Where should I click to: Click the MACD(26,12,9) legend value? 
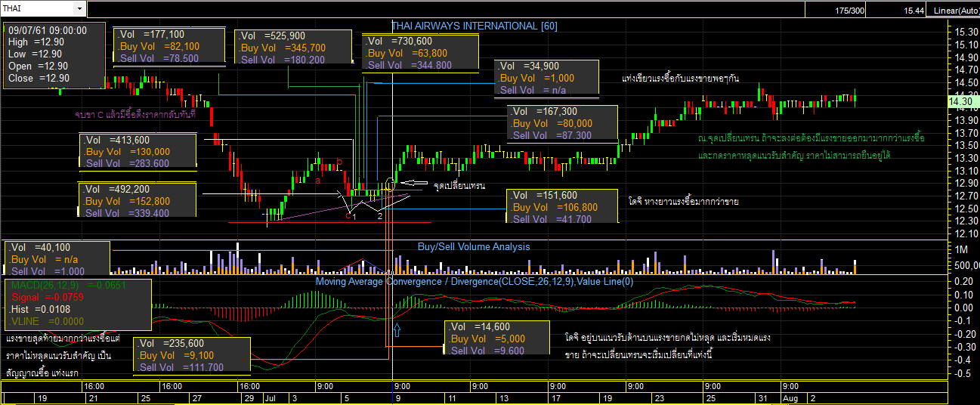(67, 285)
